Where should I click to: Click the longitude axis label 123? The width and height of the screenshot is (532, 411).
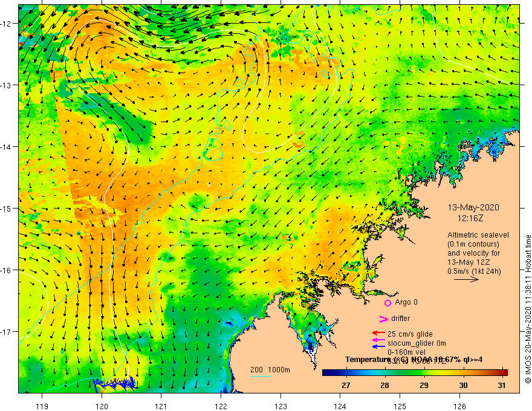281,406
